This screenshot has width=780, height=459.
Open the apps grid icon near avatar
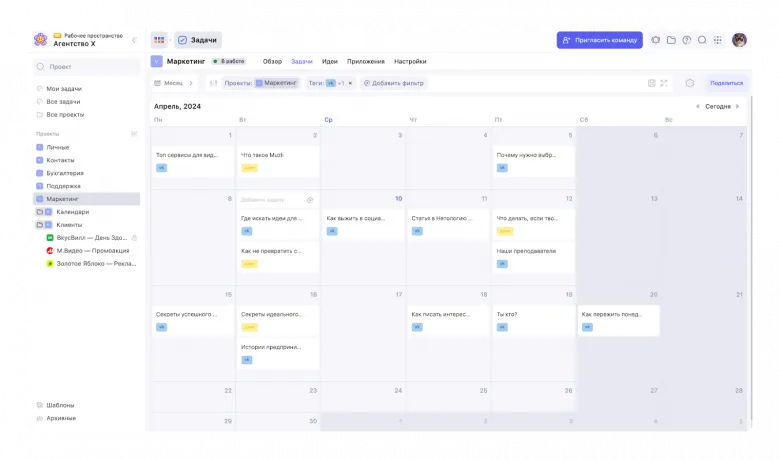[x=717, y=40]
